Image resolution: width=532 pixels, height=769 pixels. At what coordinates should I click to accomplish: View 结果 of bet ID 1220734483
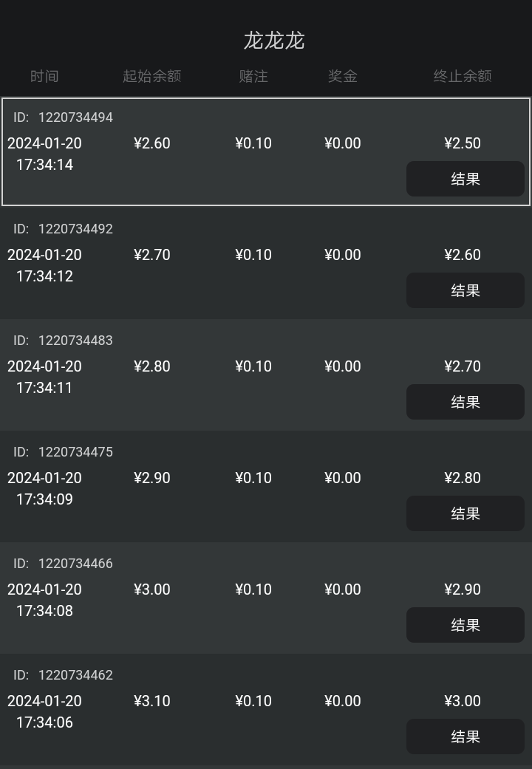pos(465,402)
